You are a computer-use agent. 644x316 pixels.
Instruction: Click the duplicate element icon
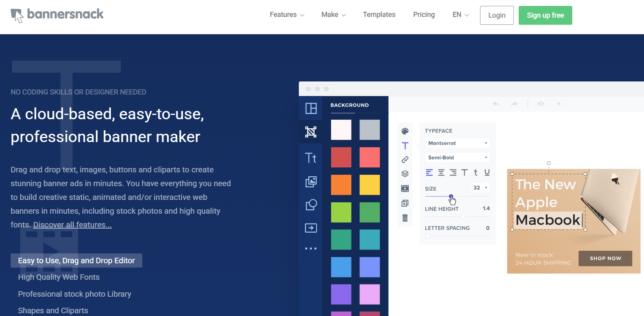click(x=405, y=203)
